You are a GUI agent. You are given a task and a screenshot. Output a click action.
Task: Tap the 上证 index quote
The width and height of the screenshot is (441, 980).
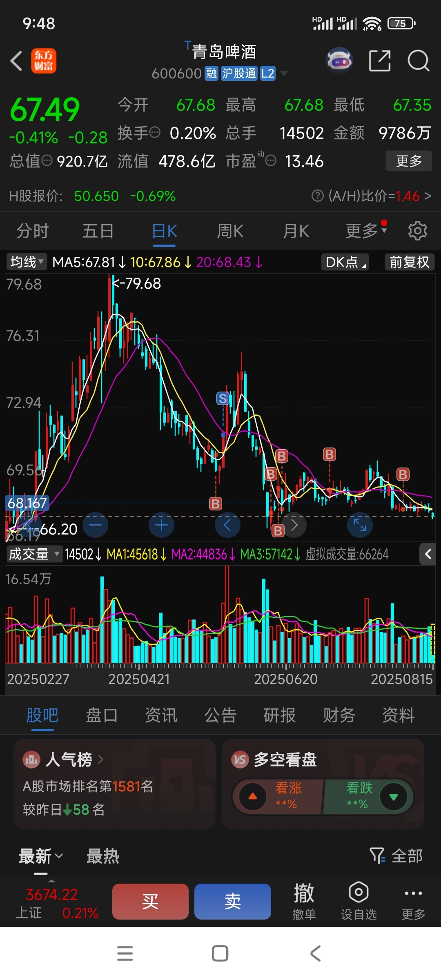[x=57, y=903]
